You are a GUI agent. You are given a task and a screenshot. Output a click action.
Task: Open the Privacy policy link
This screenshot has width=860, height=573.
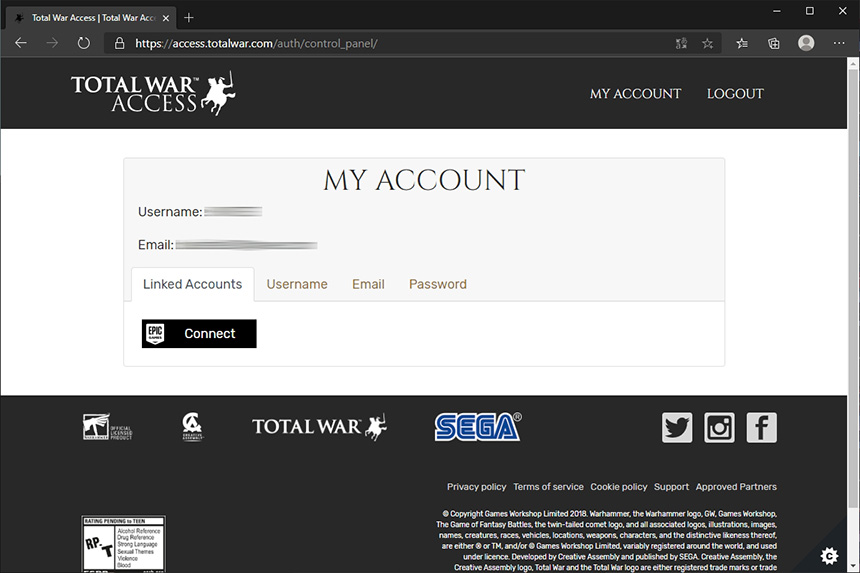[x=476, y=487]
